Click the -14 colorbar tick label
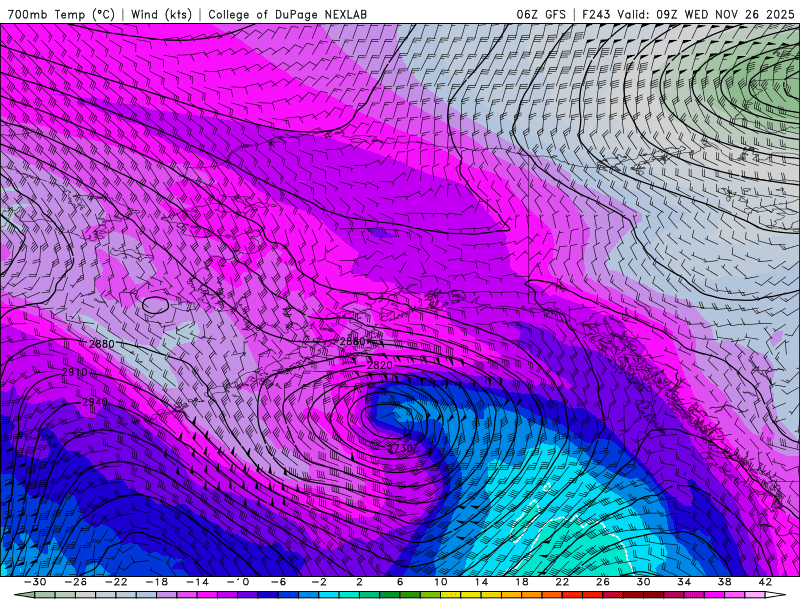Viewport: 800px width, 600px height. [x=196, y=582]
